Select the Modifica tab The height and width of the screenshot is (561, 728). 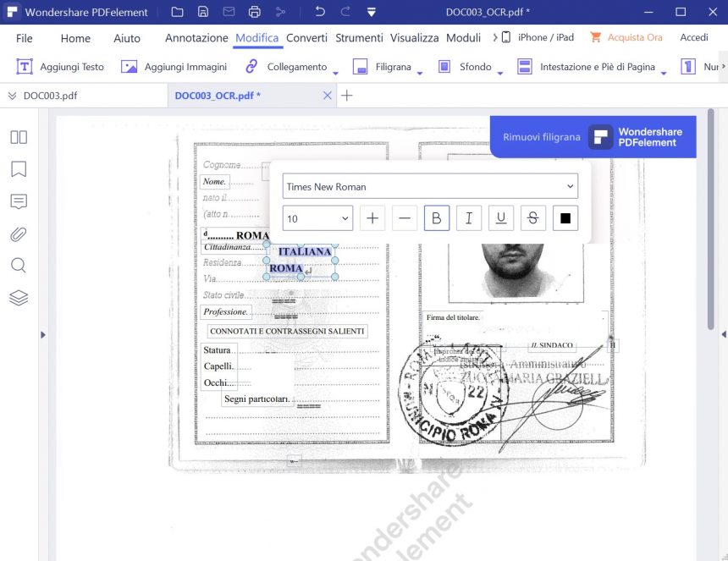pyautogui.click(x=256, y=38)
